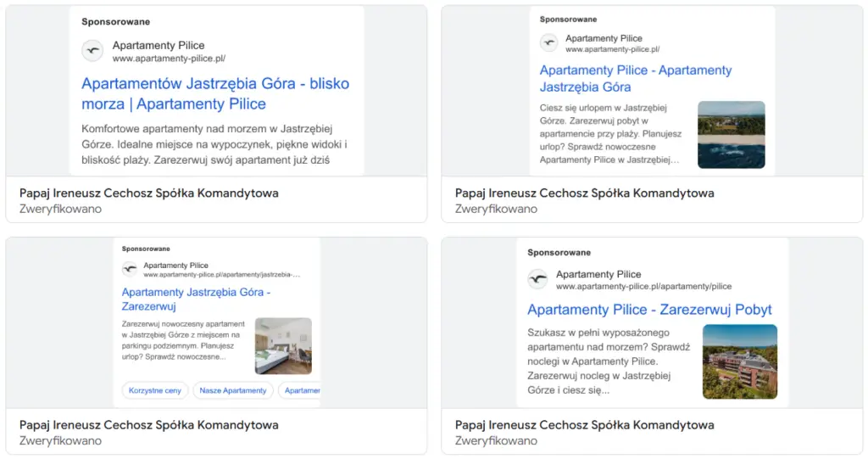Click the advertiser name under the 'Korzystne ceny' ad
The image size is (868, 459).
148,424
